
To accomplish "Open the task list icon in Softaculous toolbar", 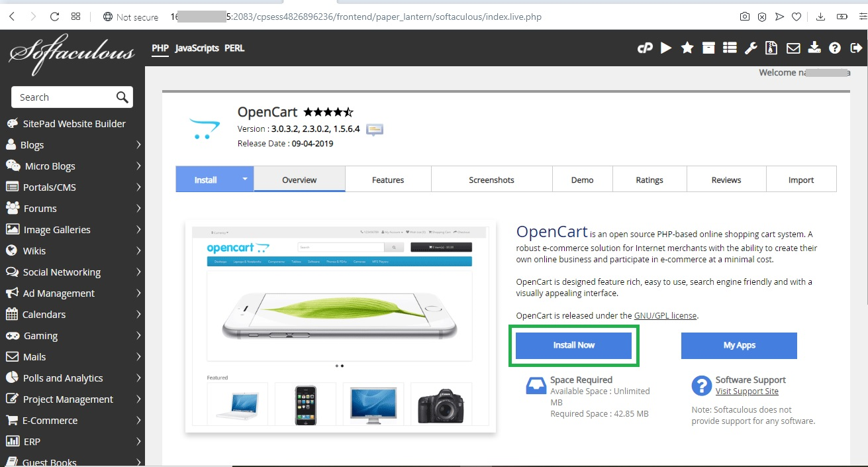I will pyautogui.click(x=730, y=48).
